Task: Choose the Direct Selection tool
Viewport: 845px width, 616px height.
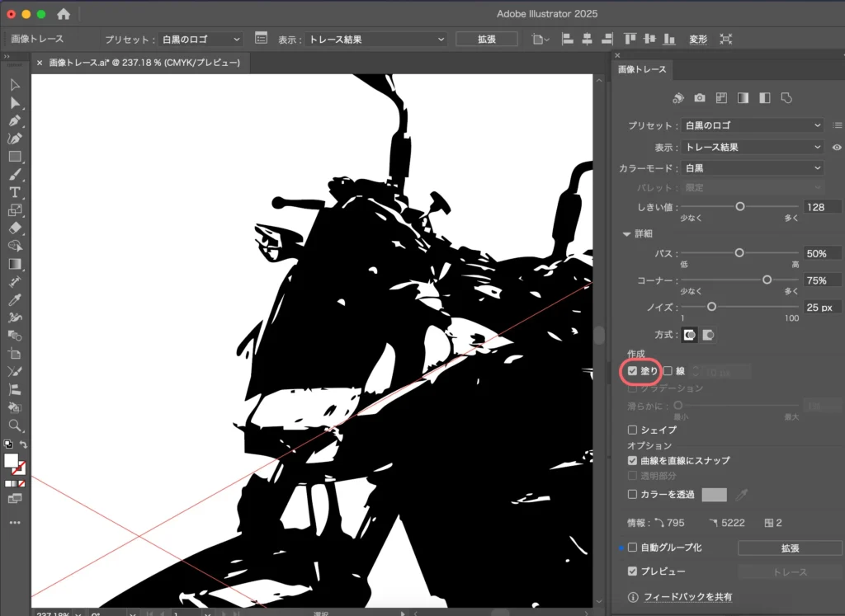Action: coord(15,102)
